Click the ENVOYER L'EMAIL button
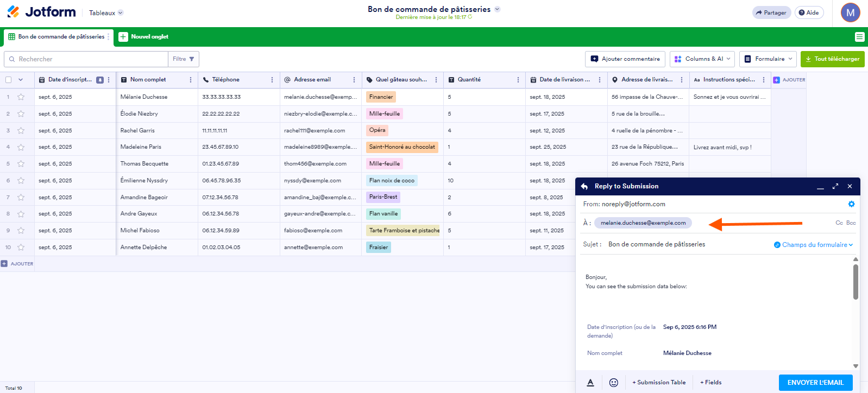Image resolution: width=868 pixels, height=393 pixels. pyautogui.click(x=815, y=383)
